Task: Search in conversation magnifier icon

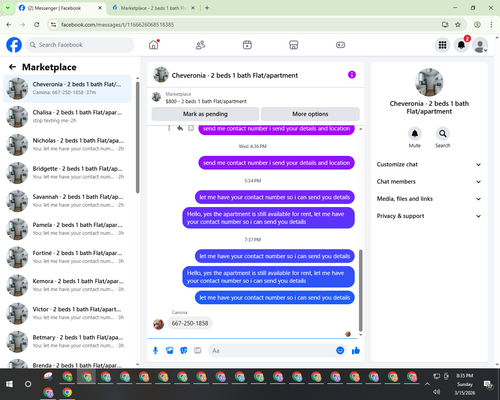Action: point(443,134)
